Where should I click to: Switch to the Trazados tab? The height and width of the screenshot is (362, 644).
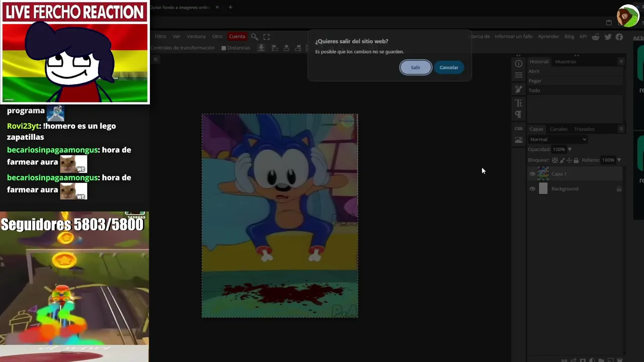click(584, 129)
